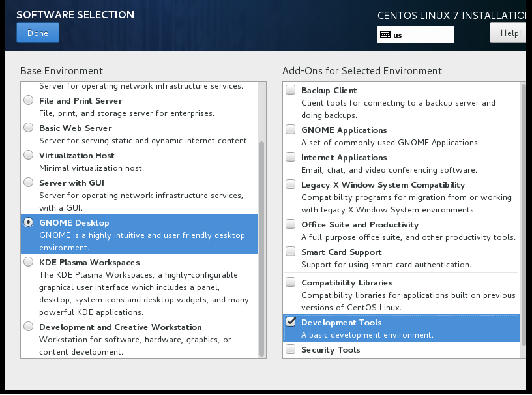Click 'Support for using smart card authentication.'
The height and width of the screenshot is (395, 532).
tap(386, 265)
